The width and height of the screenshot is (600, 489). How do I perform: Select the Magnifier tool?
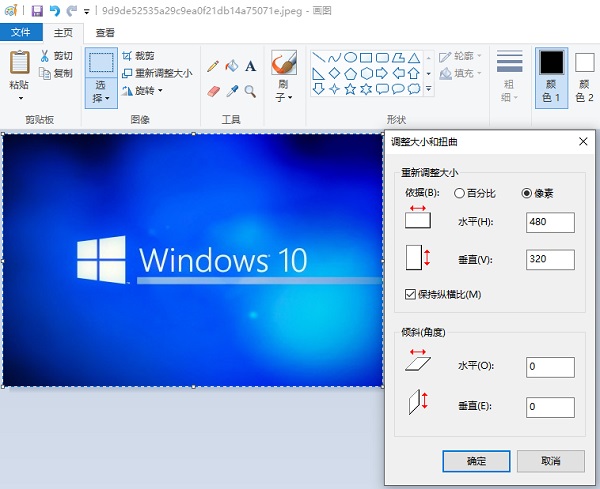[x=250, y=91]
